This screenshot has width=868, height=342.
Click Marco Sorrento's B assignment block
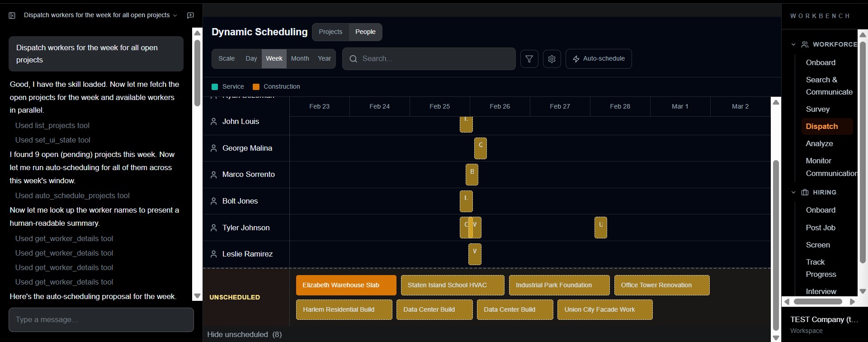coord(472,175)
